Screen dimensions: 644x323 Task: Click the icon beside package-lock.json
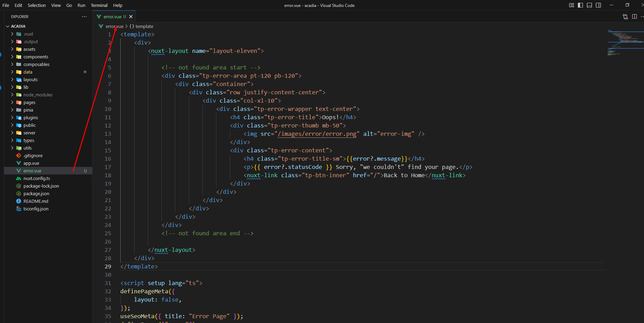pos(19,186)
